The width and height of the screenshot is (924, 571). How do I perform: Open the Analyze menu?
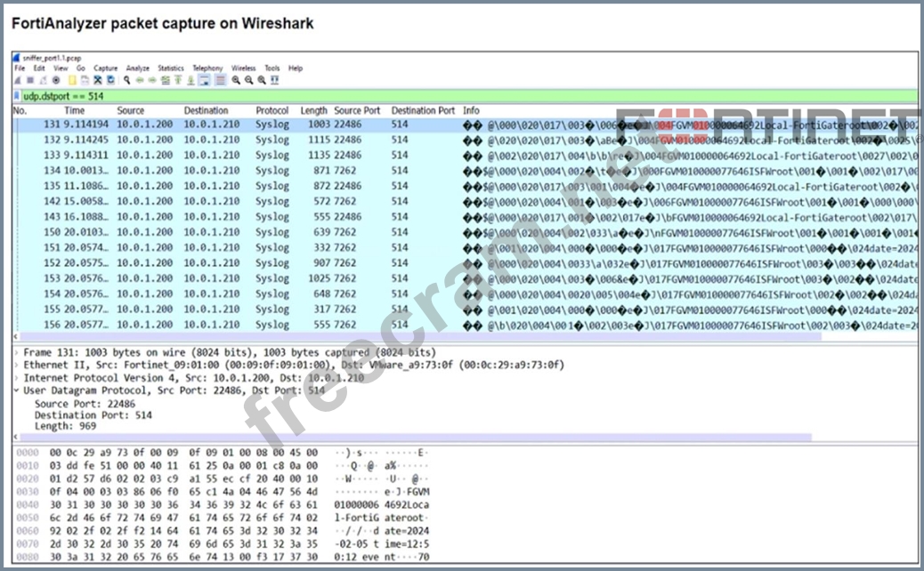point(137,68)
